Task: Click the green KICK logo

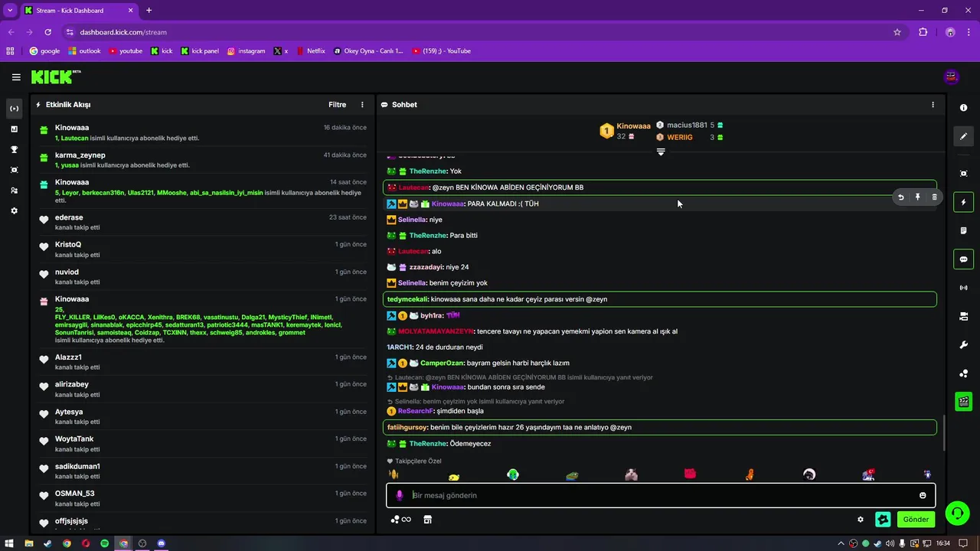Action: tap(53, 77)
